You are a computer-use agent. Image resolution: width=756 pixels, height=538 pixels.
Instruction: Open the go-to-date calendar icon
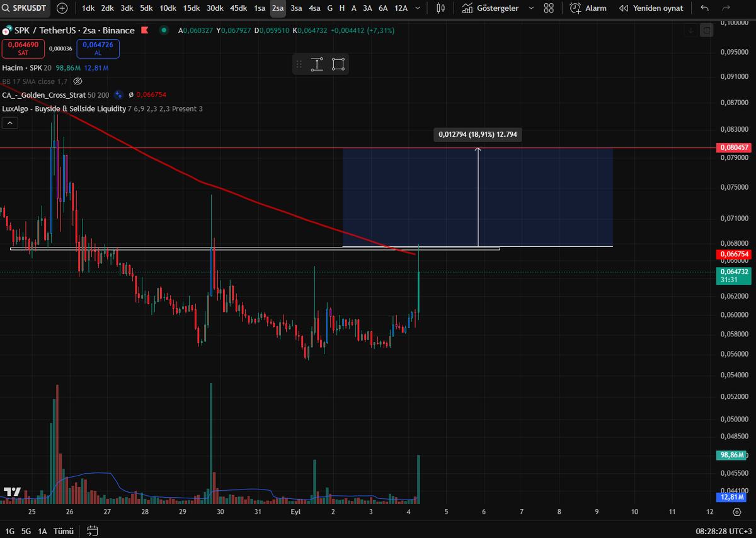[93, 531]
